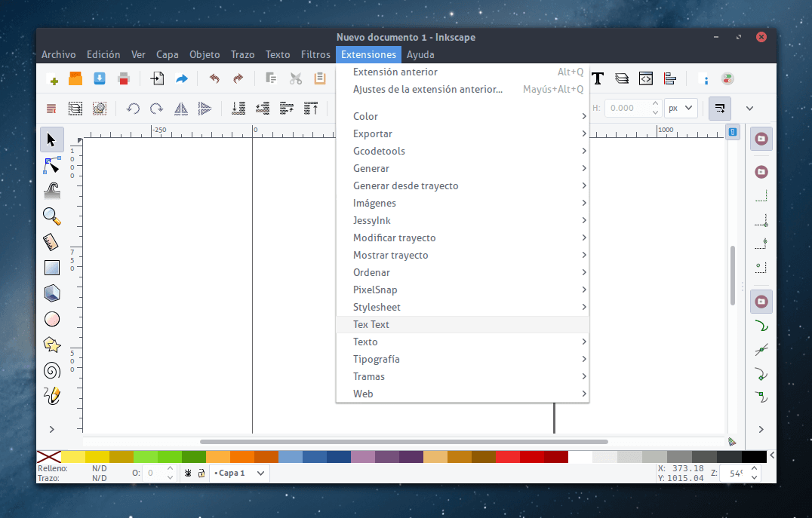Viewport: 812px width, 518px height.
Task: Open the px units dropdown
Action: [680, 108]
